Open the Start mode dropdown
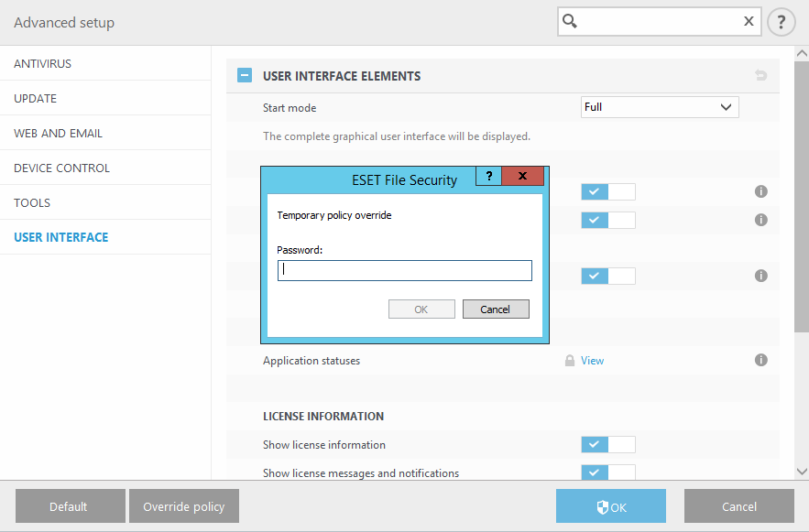This screenshot has height=532, width=809. pyautogui.click(x=660, y=107)
